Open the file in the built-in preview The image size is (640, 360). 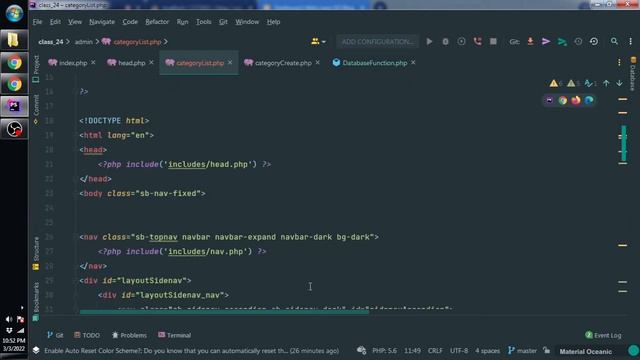click(x=549, y=100)
